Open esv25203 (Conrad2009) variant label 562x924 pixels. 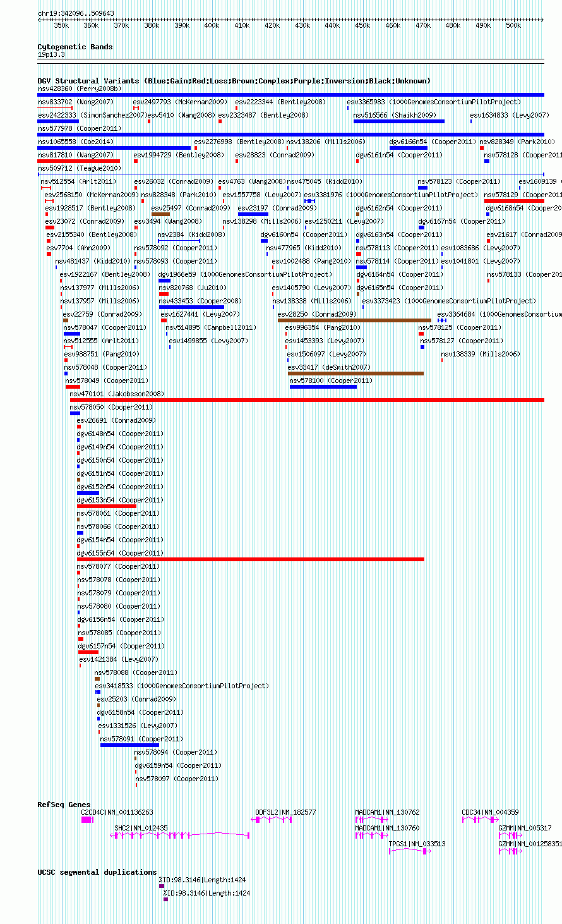pos(136,699)
